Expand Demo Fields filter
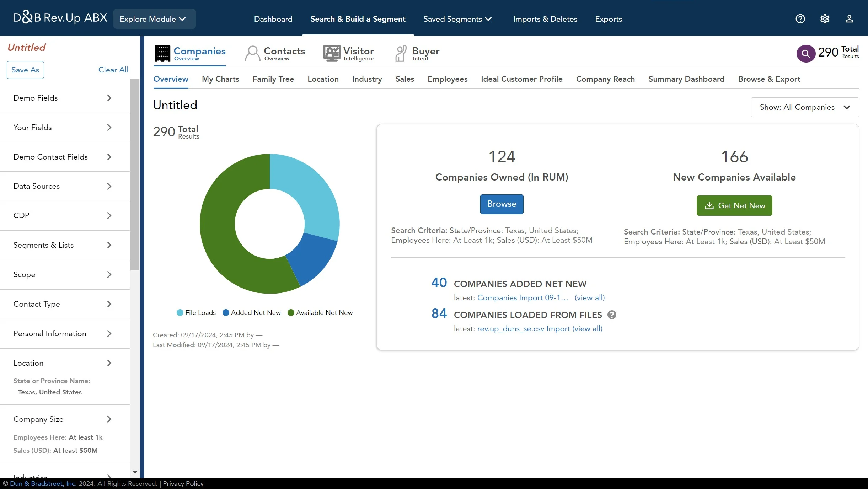This screenshot has height=489, width=868. tap(65, 98)
